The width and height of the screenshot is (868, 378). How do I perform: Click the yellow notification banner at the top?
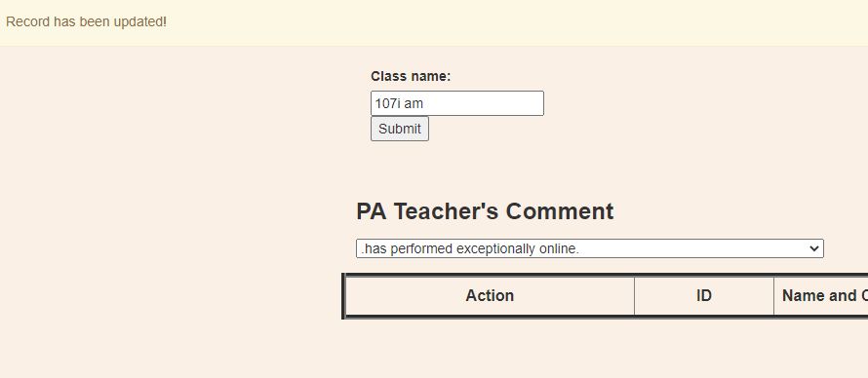point(434,22)
